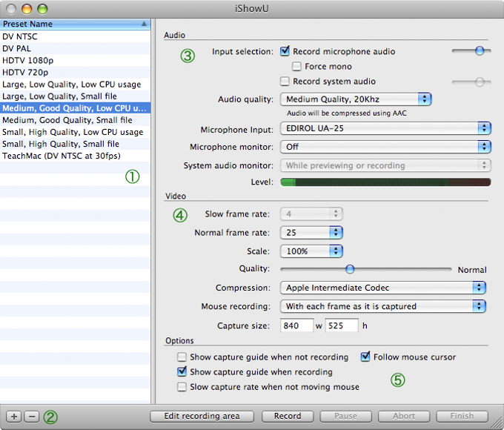
Task: Enable Record system audio checkbox
Action: tap(285, 81)
